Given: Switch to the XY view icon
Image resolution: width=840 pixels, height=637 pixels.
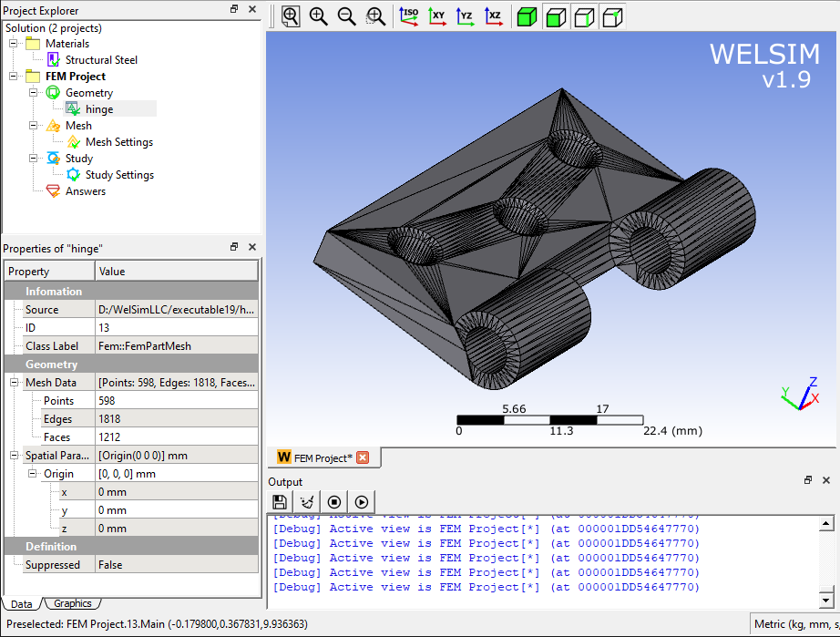Looking at the screenshot, I should [x=437, y=15].
